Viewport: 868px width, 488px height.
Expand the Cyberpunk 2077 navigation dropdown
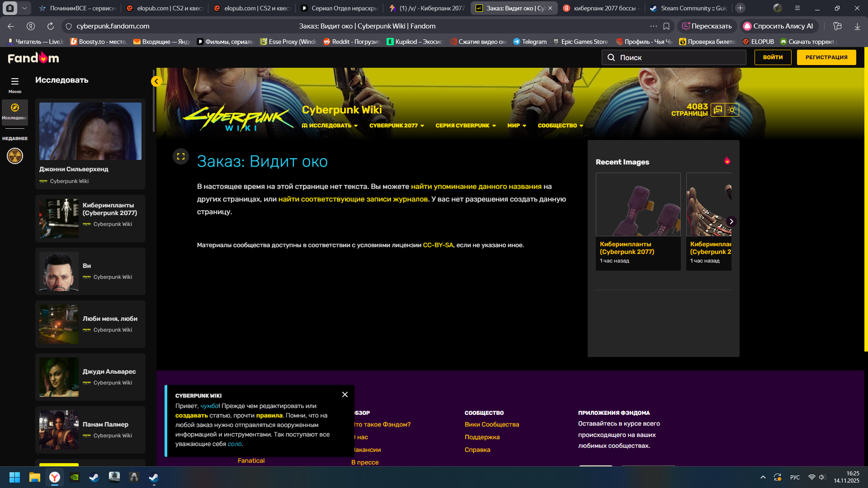pyautogui.click(x=396, y=126)
